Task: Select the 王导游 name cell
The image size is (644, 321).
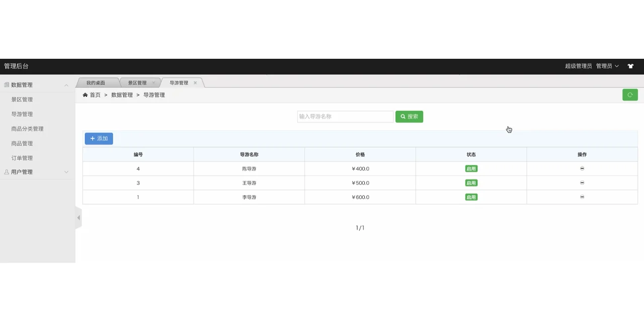Action: [249, 183]
